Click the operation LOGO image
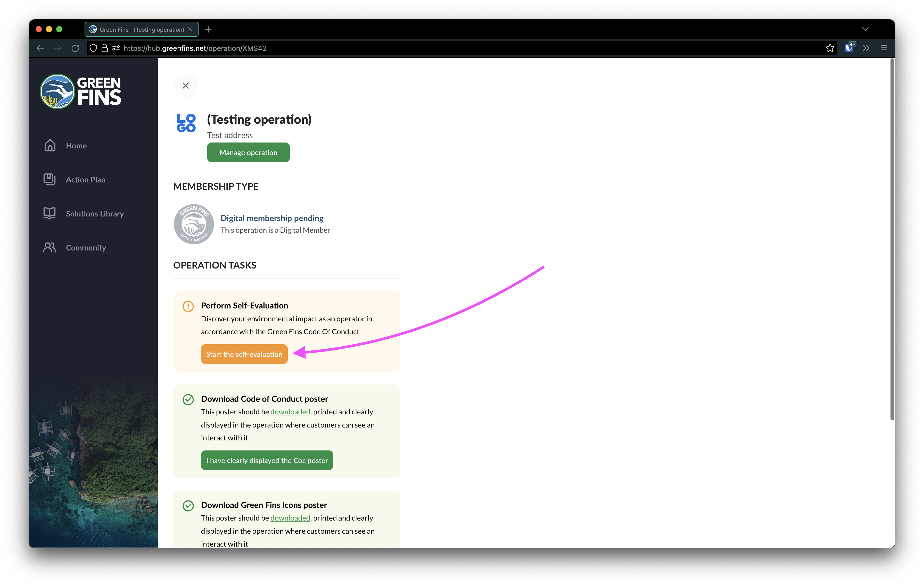The height and width of the screenshot is (586, 924). [186, 123]
